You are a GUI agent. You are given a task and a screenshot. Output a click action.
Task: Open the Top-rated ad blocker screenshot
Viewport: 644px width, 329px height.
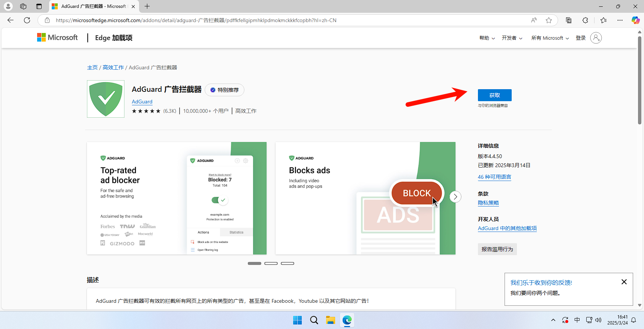(177, 198)
